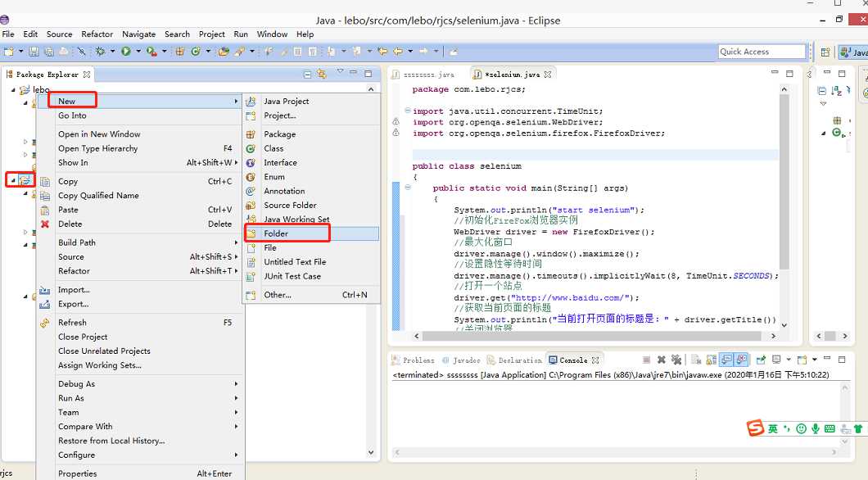This screenshot has height=480, width=868.
Task: Click the Remove All Terminated Launches icon
Action: pos(676,360)
